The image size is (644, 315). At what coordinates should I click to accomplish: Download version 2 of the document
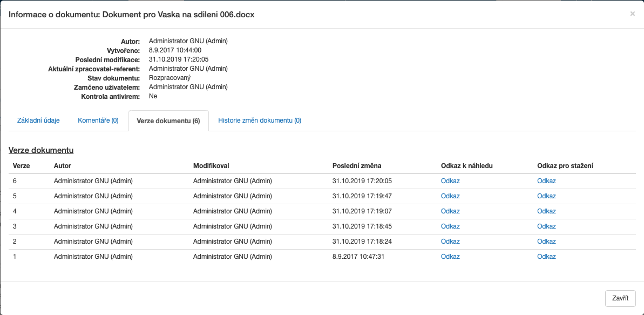(x=546, y=242)
